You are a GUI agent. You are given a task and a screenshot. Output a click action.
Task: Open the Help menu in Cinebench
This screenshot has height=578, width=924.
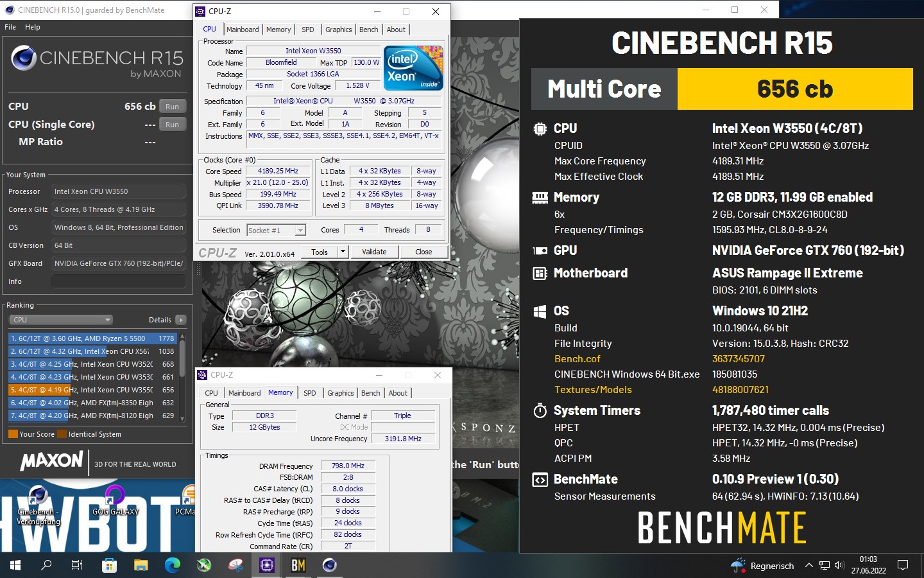(x=33, y=27)
